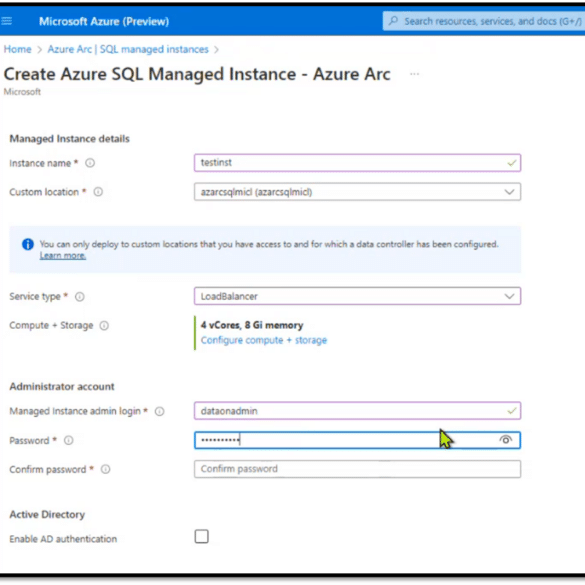This screenshot has width=585, height=585.
Task: Enable AD authentication checkbox
Action: tap(201, 536)
